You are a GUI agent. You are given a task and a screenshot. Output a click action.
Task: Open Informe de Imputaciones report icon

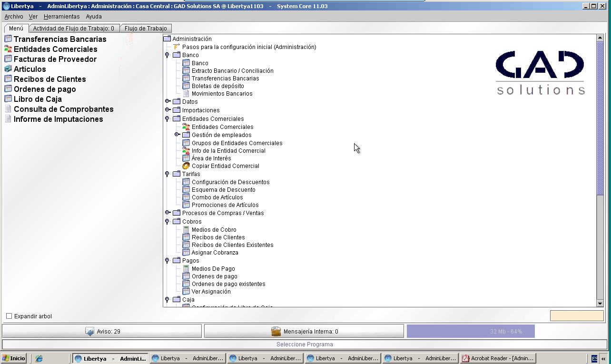[8, 119]
